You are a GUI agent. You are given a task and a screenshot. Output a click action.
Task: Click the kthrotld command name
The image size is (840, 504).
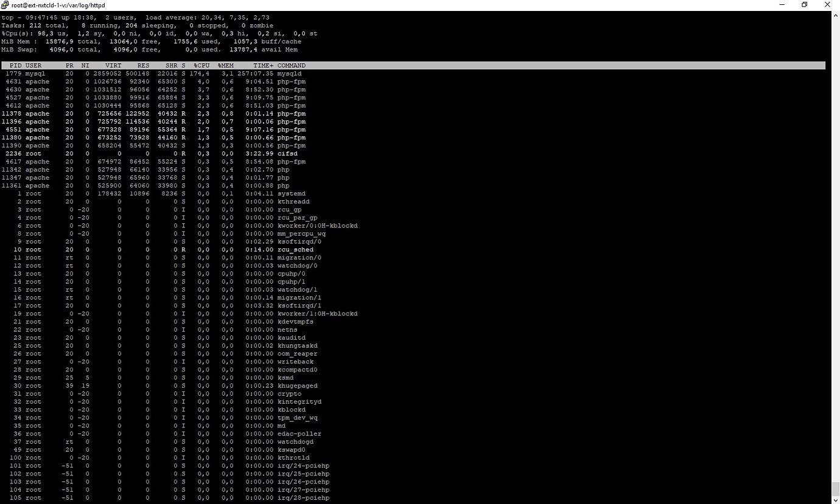tap(293, 457)
